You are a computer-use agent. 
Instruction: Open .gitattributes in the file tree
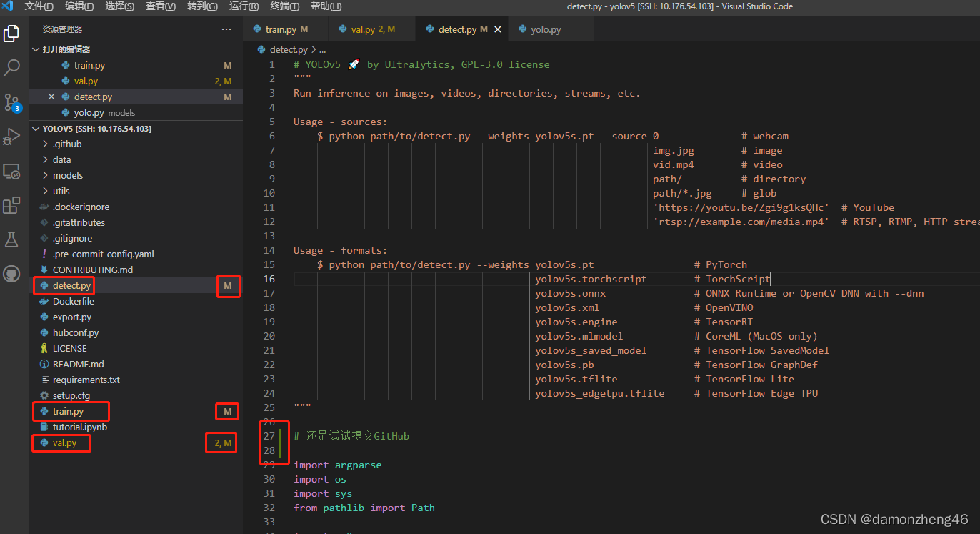click(x=136, y=222)
